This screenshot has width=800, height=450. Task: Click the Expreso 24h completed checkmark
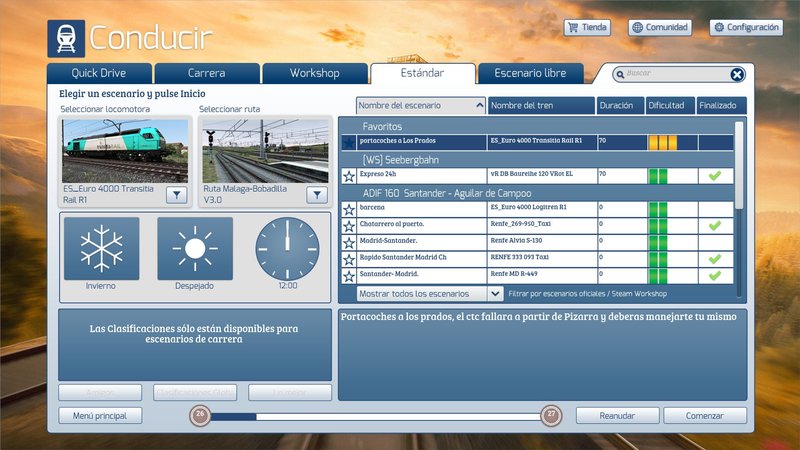pos(715,176)
